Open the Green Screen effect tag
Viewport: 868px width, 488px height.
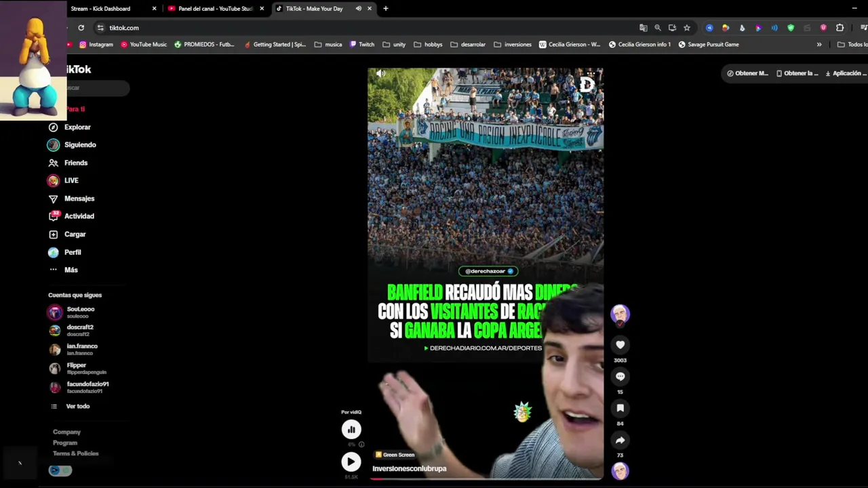point(394,455)
